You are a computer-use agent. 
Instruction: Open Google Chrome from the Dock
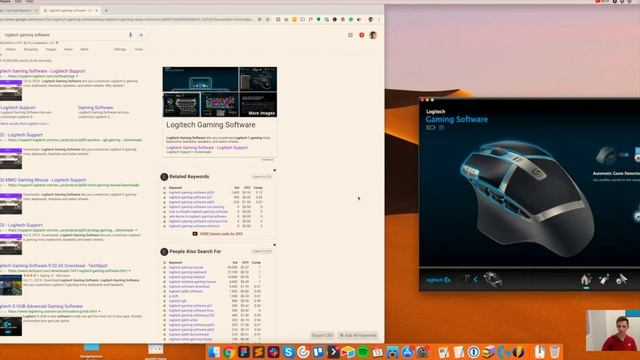(x=229, y=352)
